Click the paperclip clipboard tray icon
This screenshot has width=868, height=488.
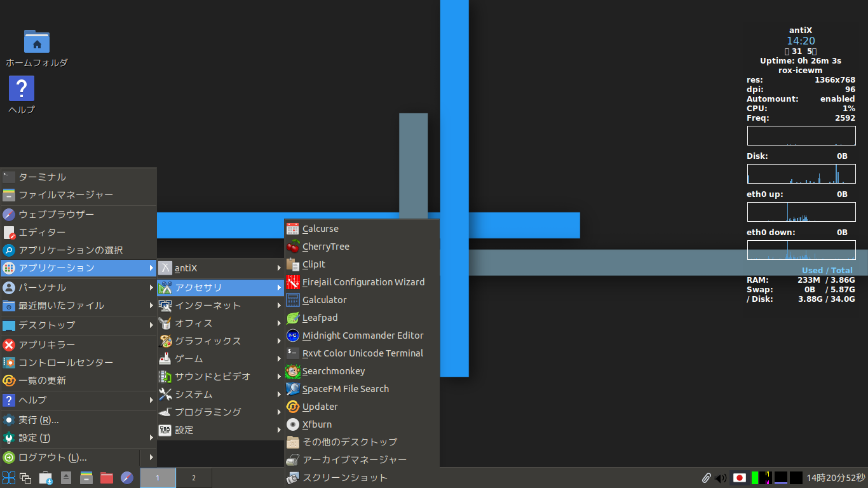pos(706,478)
